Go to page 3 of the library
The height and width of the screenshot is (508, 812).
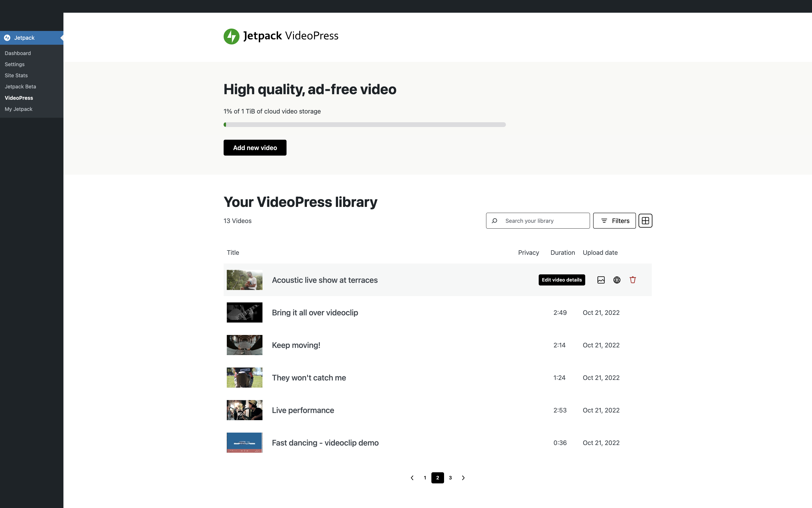(x=450, y=478)
